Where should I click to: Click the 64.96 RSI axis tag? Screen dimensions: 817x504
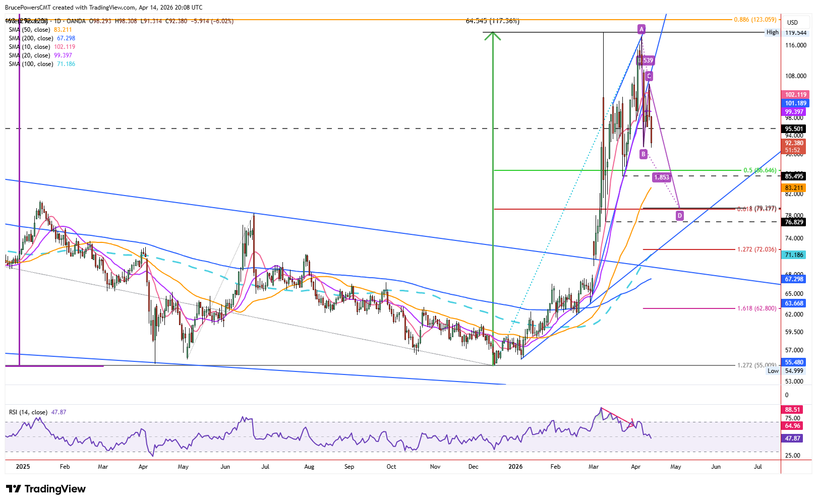point(792,426)
